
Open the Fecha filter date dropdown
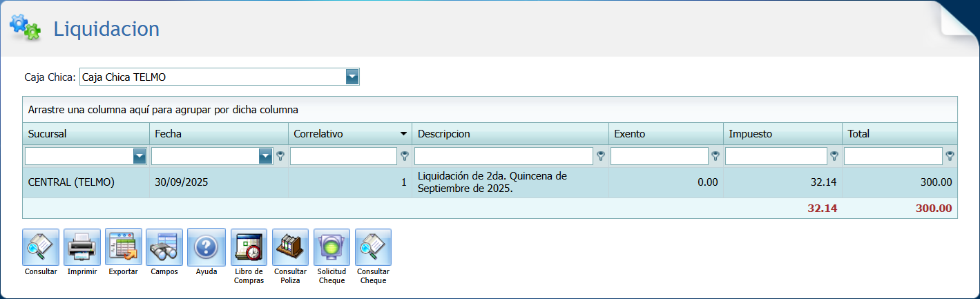coord(265,157)
